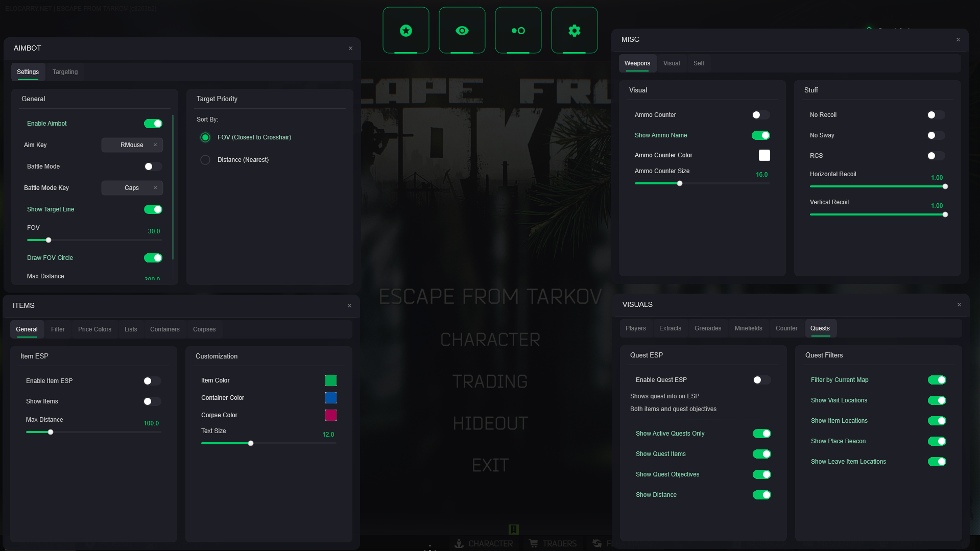980x551 pixels.
Task: Open the Container Color blue swatch
Action: point(331,398)
